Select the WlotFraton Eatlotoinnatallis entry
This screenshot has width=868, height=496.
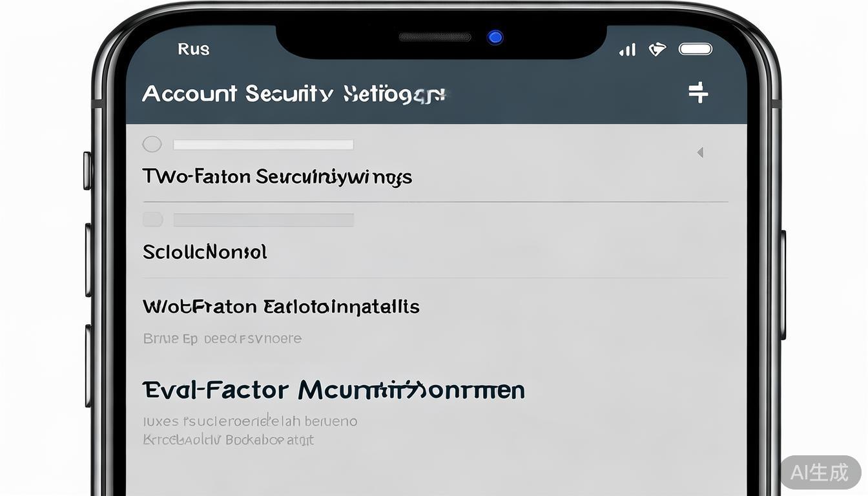[281, 306]
